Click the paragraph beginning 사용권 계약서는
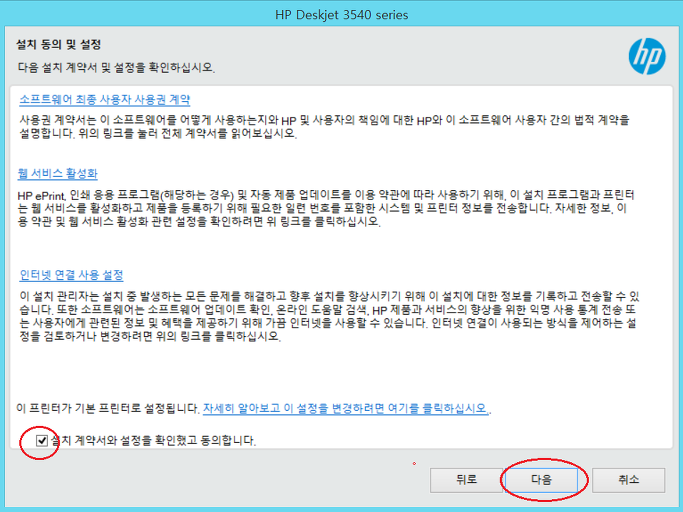The image size is (683, 512). [325, 126]
